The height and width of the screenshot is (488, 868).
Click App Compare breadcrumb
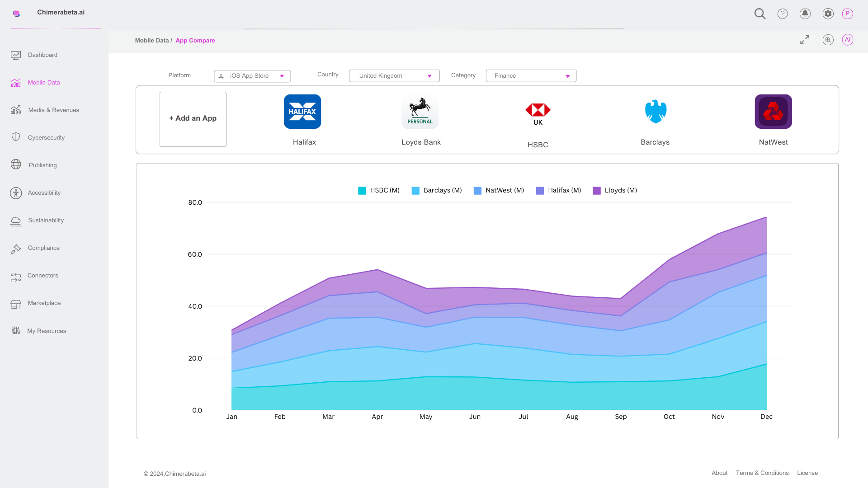point(195,41)
